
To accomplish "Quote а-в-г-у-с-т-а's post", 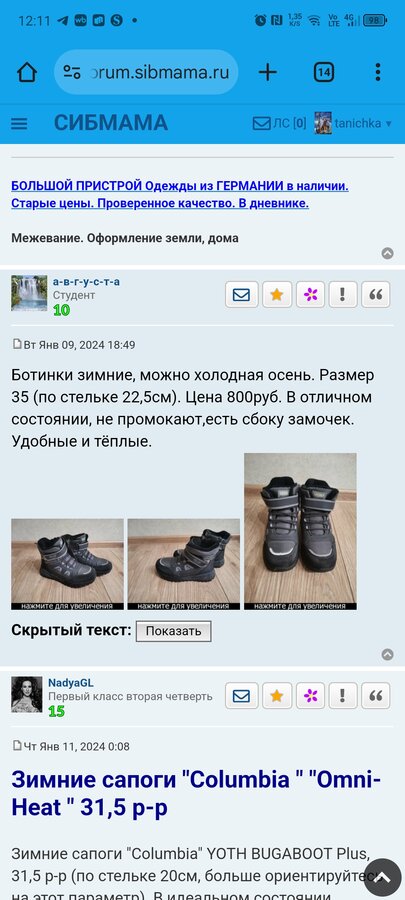I will [376, 295].
